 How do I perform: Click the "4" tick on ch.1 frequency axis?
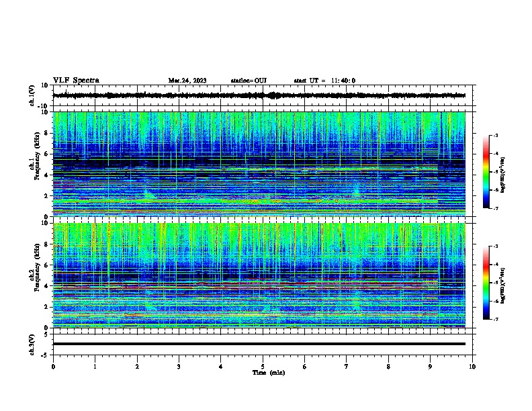click(46, 175)
